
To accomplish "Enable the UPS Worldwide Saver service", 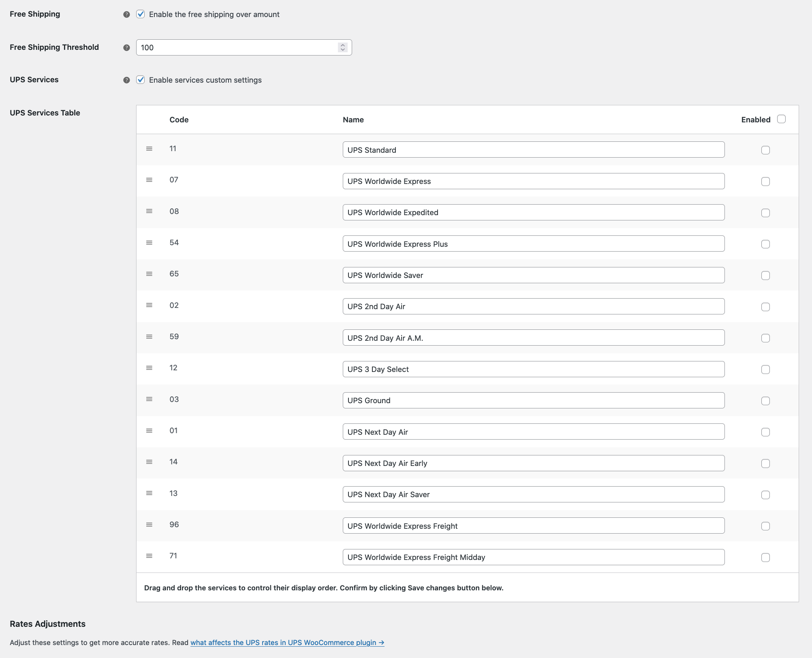I will 765,276.
